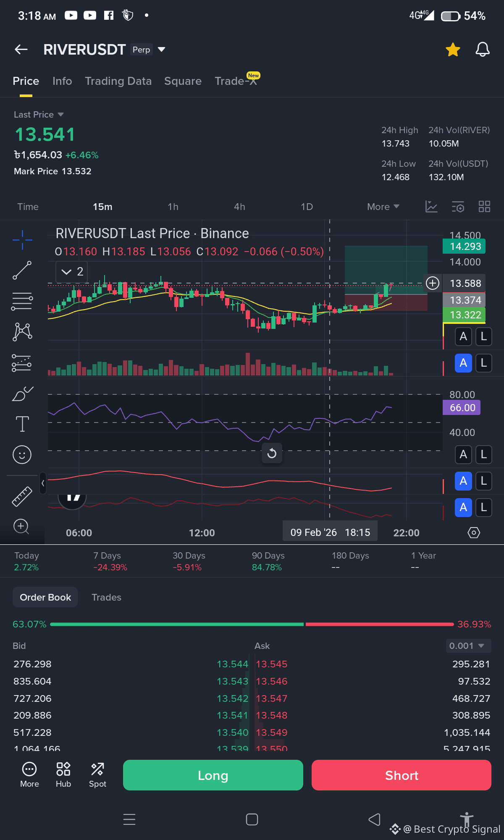Select the long/short position projection tool
This screenshot has height=840, width=504.
click(x=22, y=362)
